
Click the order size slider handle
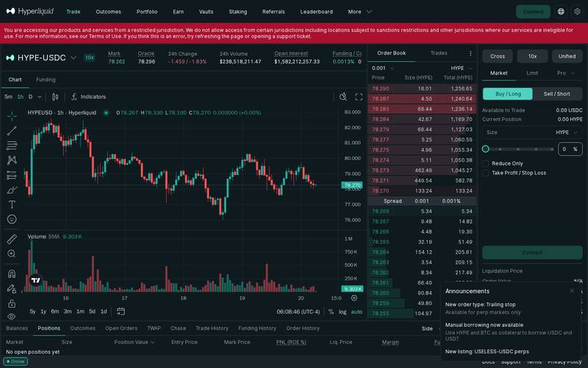click(x=486, y=149)
